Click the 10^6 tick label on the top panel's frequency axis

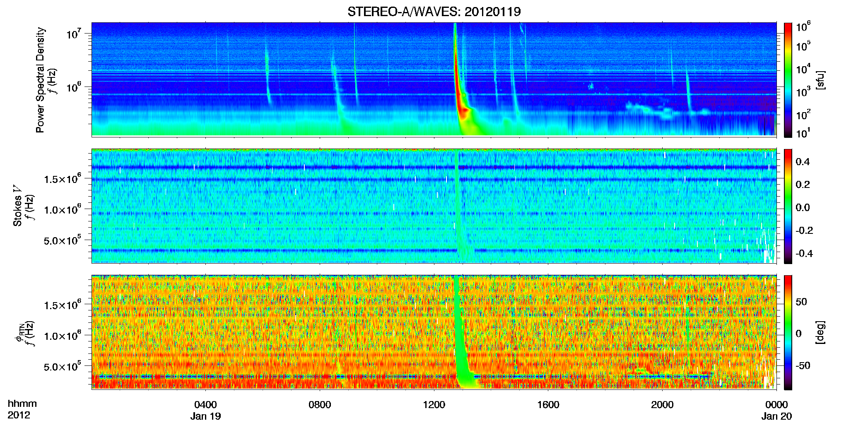click(x=73, y=87)
